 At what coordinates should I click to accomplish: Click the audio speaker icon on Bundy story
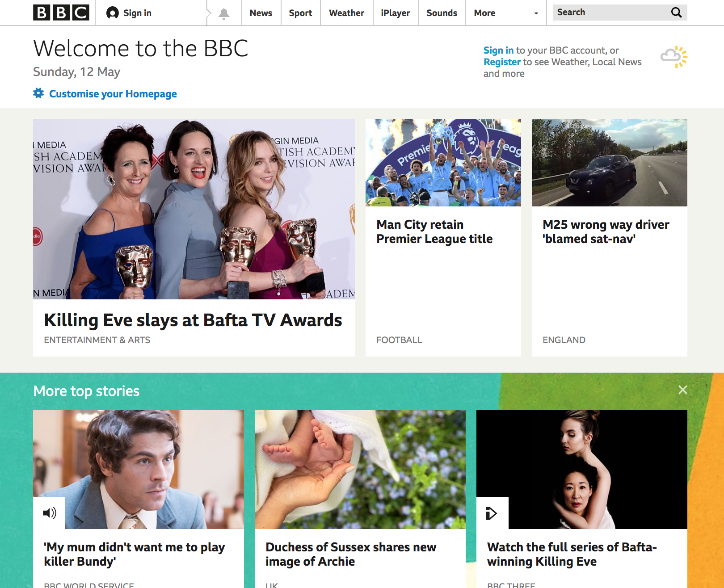tap(50, 513)
